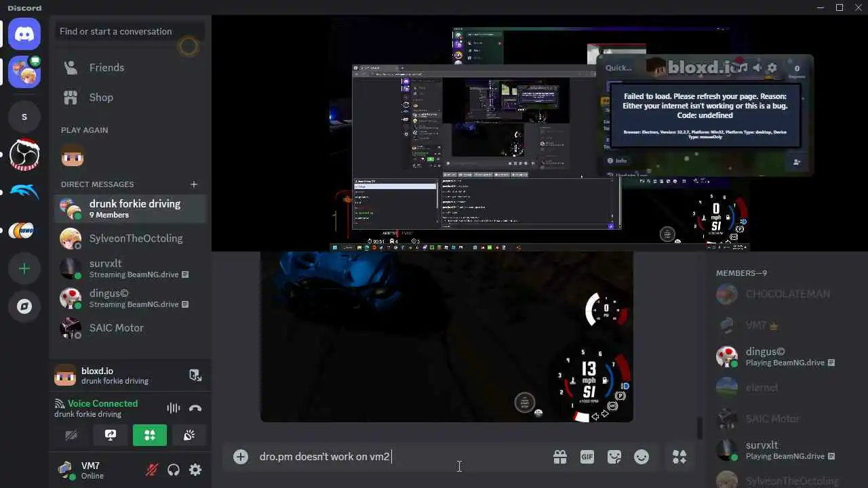Open the drunk forkie driving group chat
This screenshot has width=868, height=488.
tap(130, 208)
